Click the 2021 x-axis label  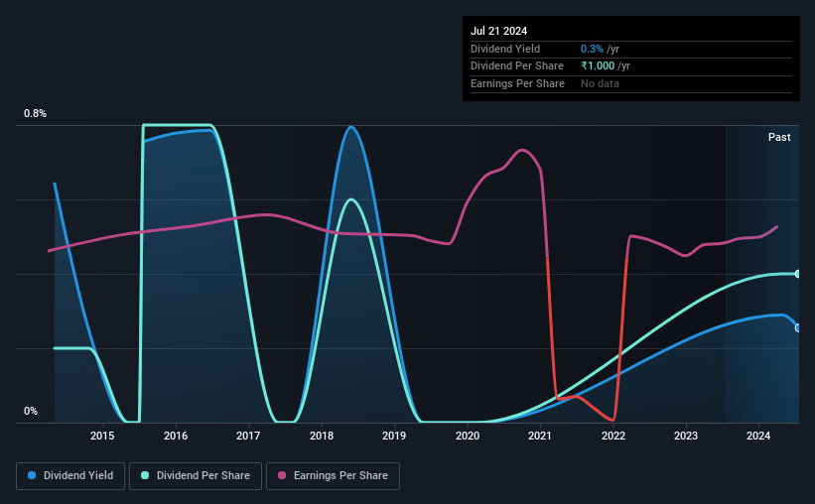pyautogui.click(x=540, y=436)
